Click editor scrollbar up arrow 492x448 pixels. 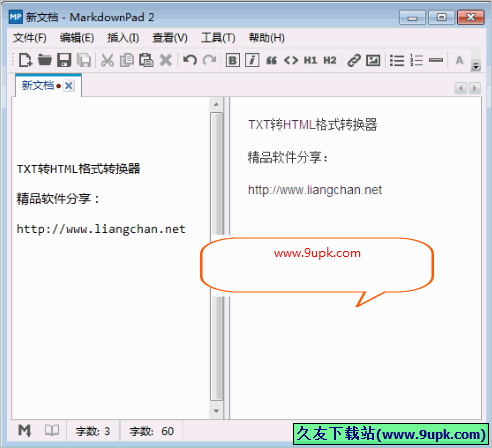216,104
